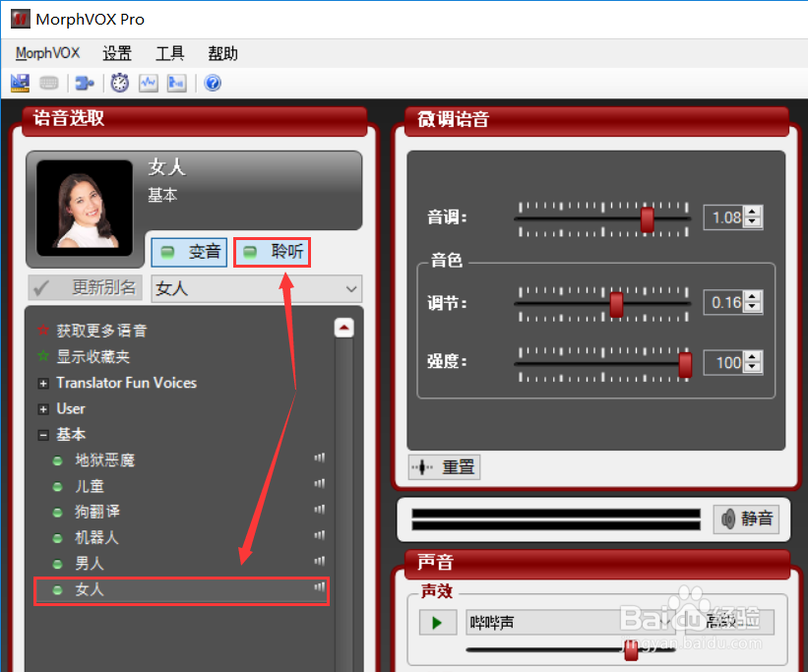Toggle the 聆听 listen button
This screenshot has height=672, width=808.
[272, 252]
